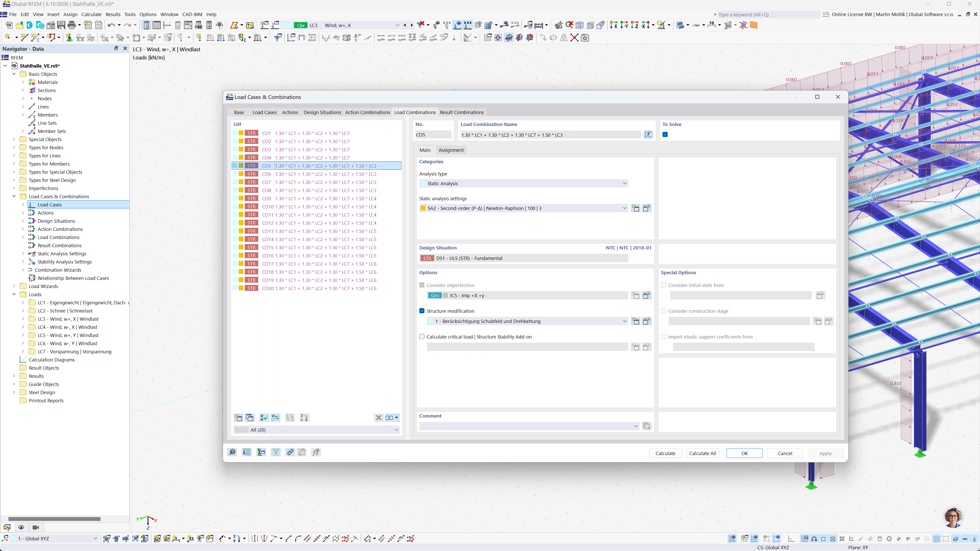Open the Calculate menu in menu bar
Screen dimensions: 980x551
click(91, 14)
